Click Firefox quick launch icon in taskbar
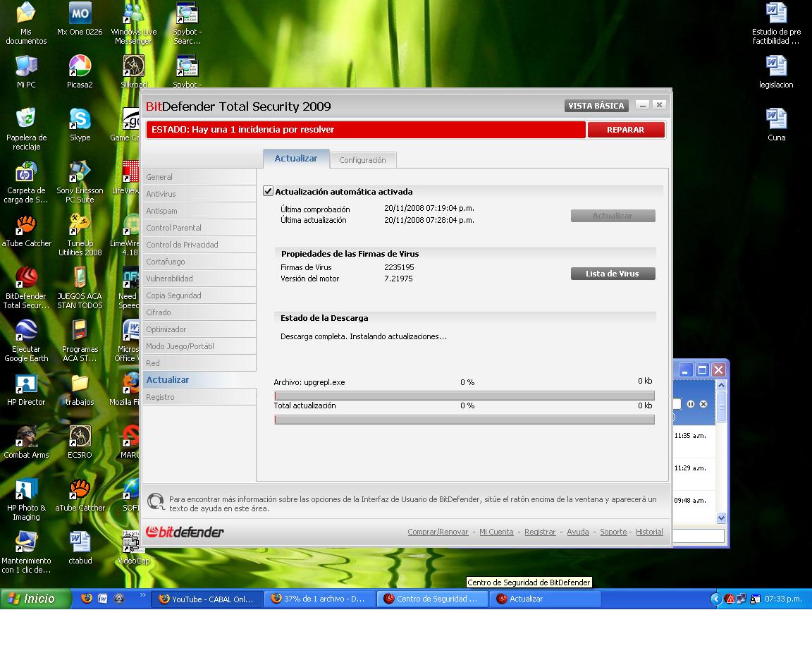Screen dimensions: 812x653 click(x=87, y=599)
